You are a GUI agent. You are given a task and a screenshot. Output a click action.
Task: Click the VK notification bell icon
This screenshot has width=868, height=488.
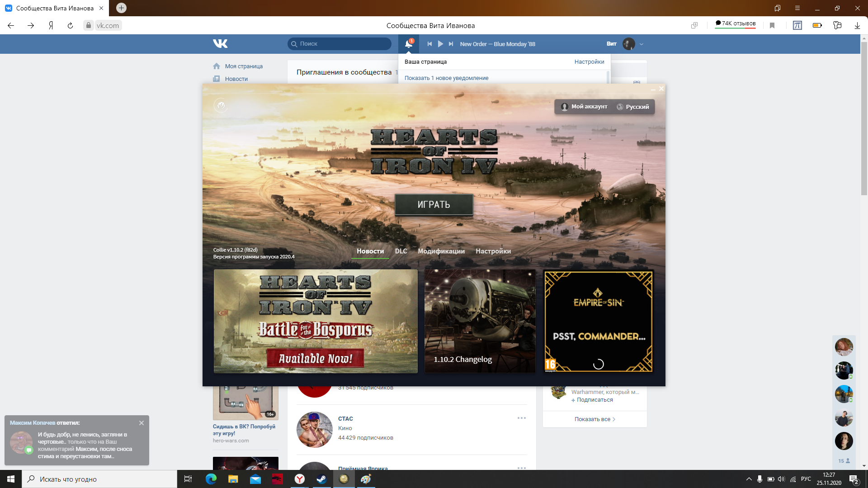point(409,44)
